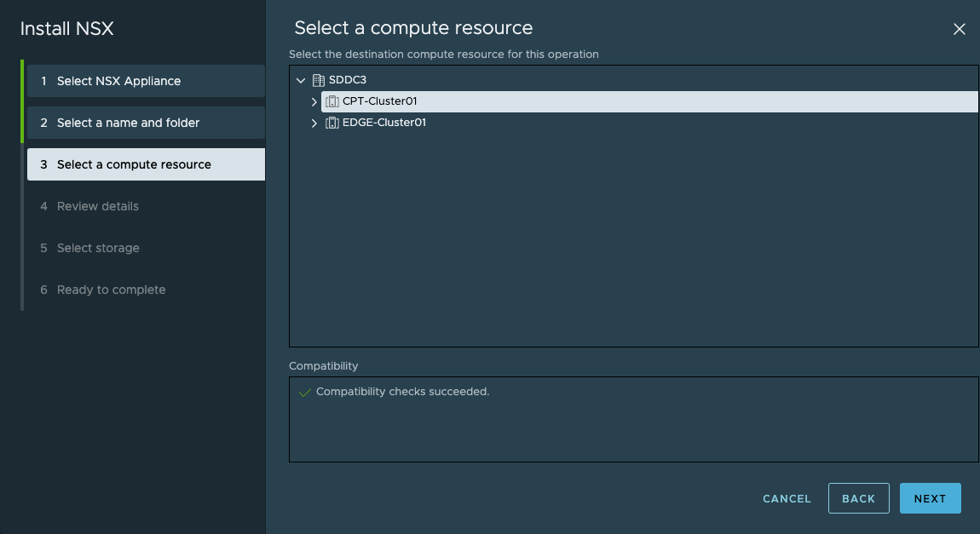Image resolution: width=980 pixels, height=534 pixels.
Task: Select the CPT-Cluster01 label
Action: [379, 101]
